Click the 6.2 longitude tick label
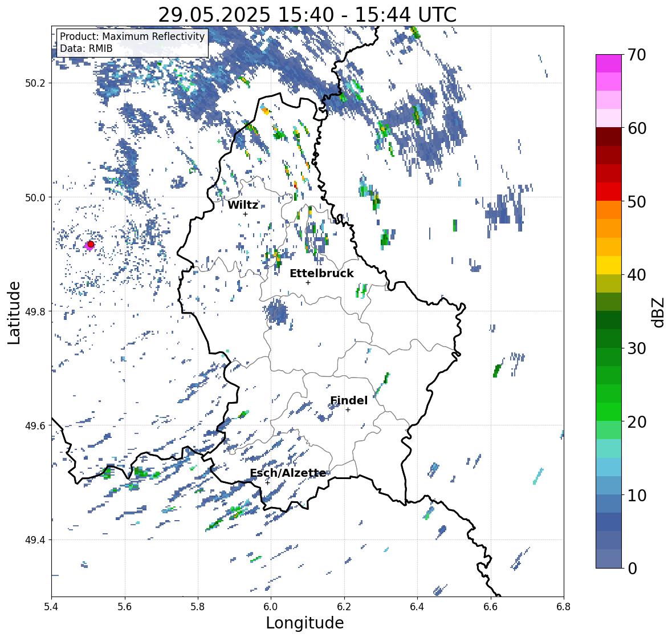 (x=344, y=606)
